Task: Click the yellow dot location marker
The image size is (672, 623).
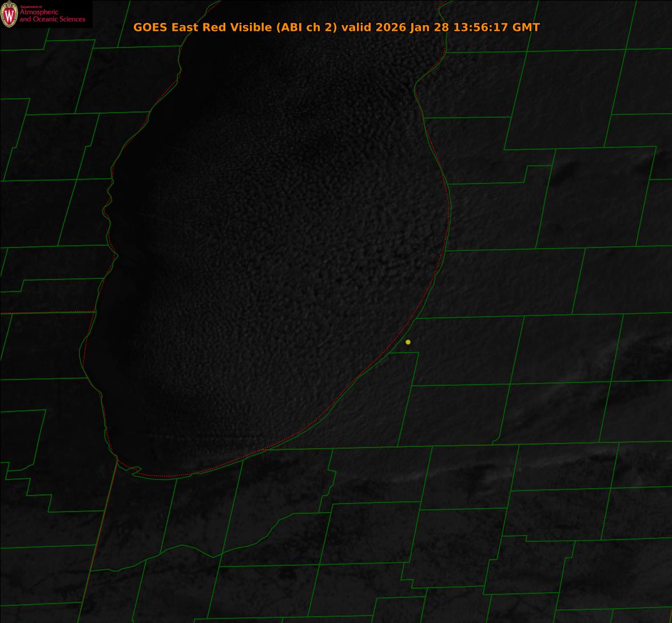Action: tap(408, 342)
